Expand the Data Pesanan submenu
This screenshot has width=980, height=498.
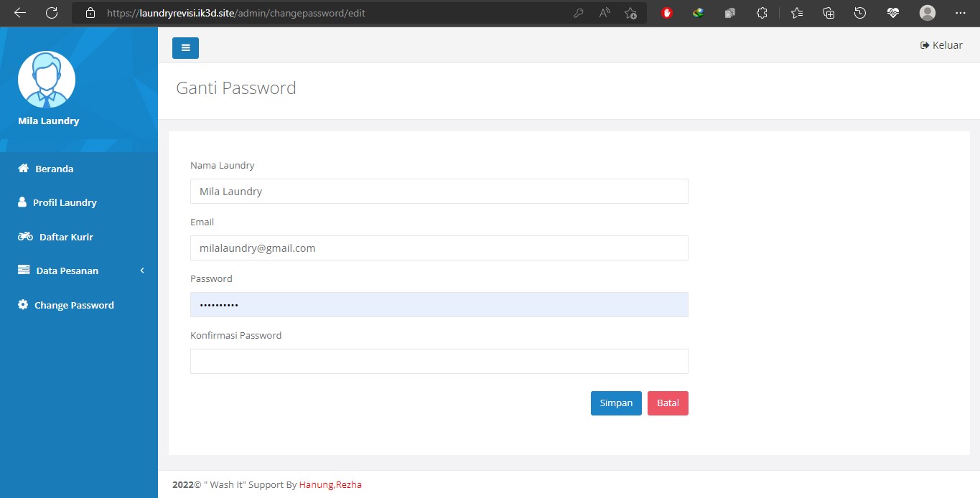67,271
